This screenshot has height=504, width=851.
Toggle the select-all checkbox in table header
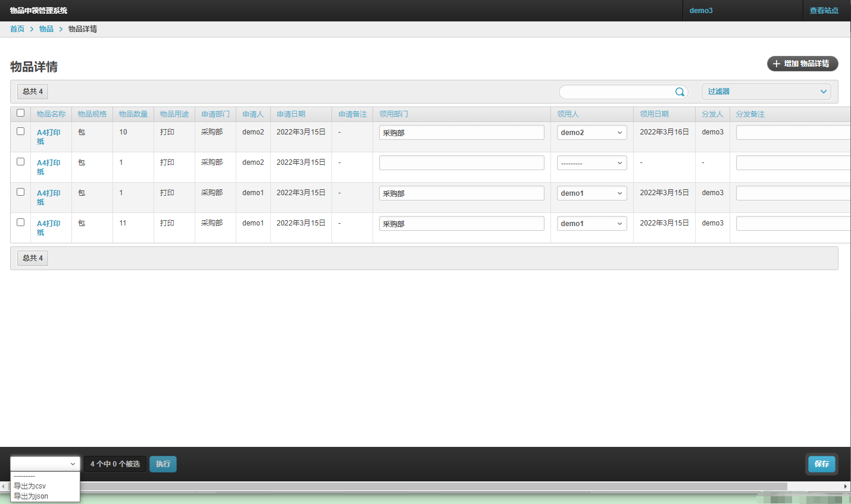click(x=21, y=113)
